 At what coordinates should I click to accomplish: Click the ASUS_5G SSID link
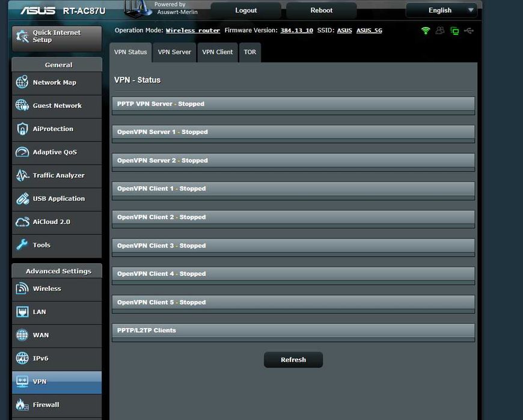pyautogui.click(x=369, y=31)
